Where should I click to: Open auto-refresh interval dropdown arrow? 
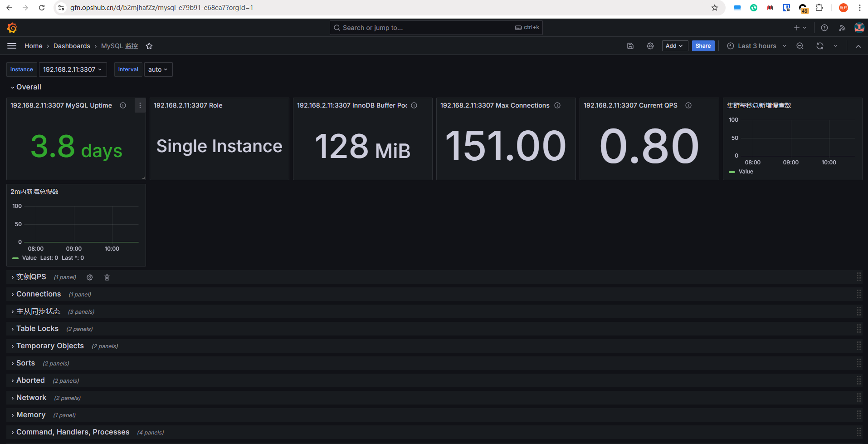[x=835, y=46]
